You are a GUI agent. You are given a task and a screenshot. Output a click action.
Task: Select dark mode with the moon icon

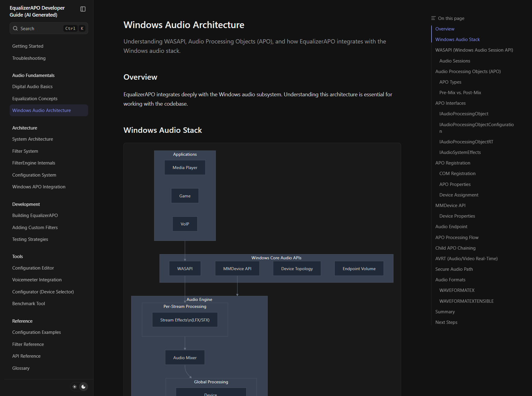click(x=83, y=387)
